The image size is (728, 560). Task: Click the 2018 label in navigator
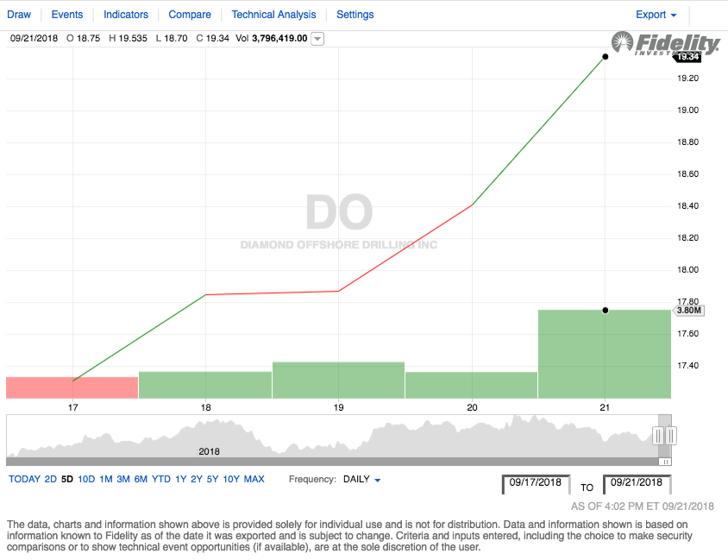(x=209, y=451)
